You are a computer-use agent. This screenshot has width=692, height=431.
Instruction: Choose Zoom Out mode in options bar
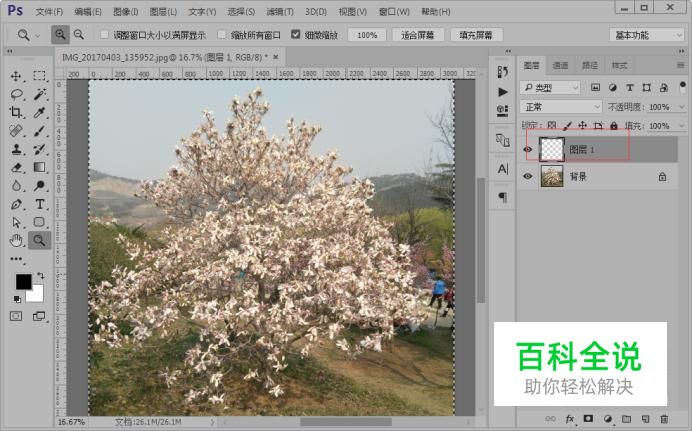tap(79, 34)
